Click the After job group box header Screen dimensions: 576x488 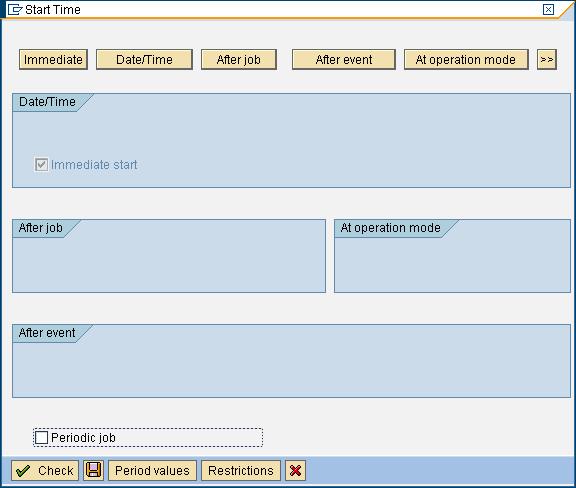pos(41,228)
